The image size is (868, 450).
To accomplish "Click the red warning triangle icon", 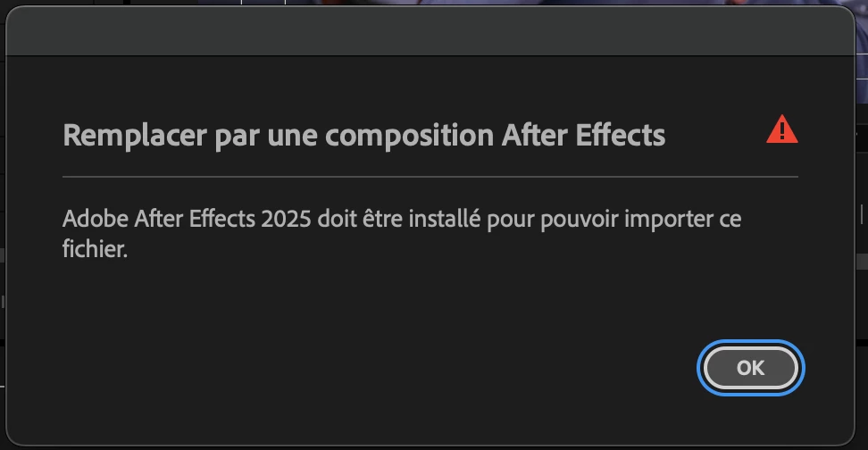I will tap(781, 129).
